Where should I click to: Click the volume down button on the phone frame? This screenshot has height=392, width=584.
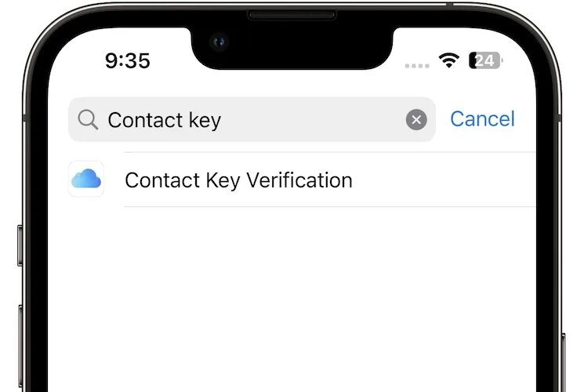pos(20,347)
